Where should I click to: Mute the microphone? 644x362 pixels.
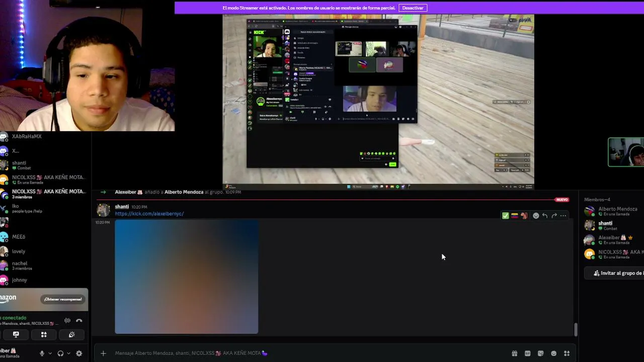click(42, 353)
